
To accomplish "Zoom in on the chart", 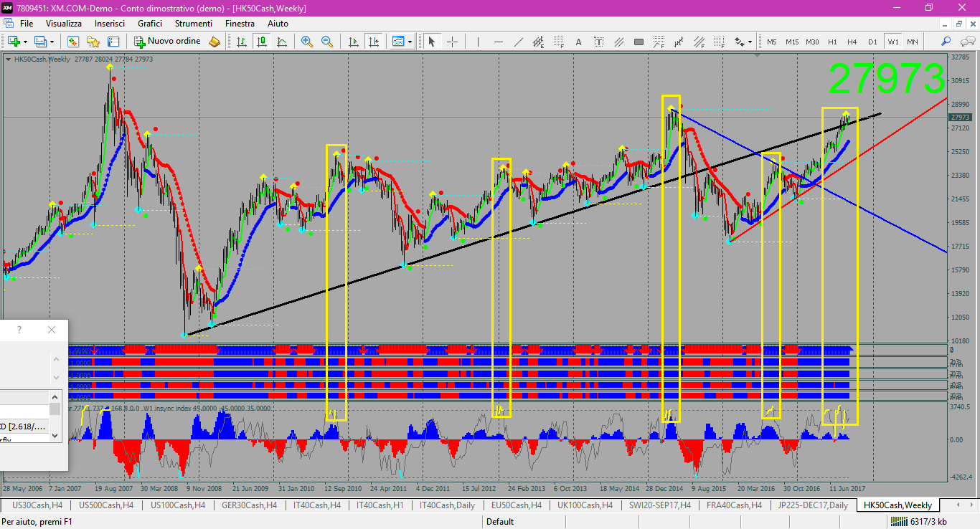I will tap(307, 42).
